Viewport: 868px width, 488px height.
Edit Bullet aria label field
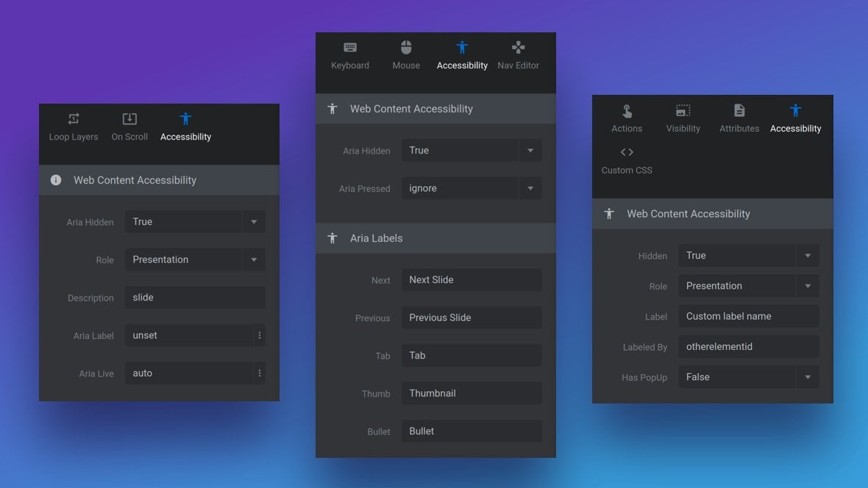[472, 431]
